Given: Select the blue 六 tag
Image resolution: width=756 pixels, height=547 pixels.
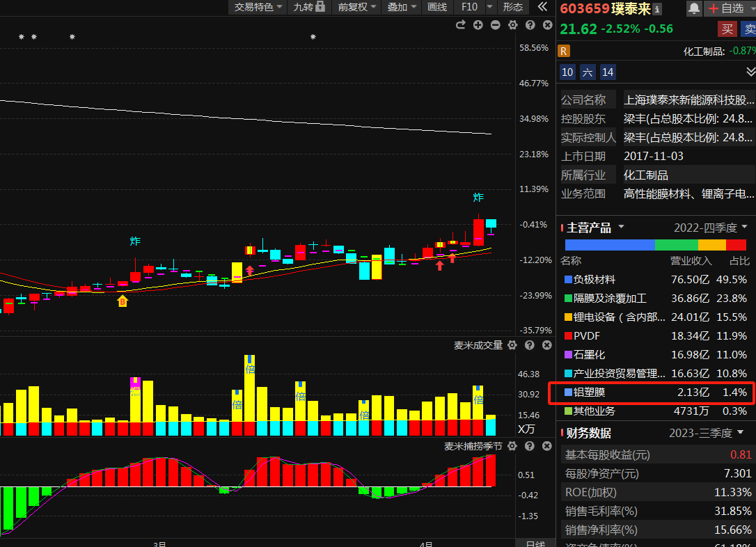Looking at the screenshot, I should (x=588, y=72).
